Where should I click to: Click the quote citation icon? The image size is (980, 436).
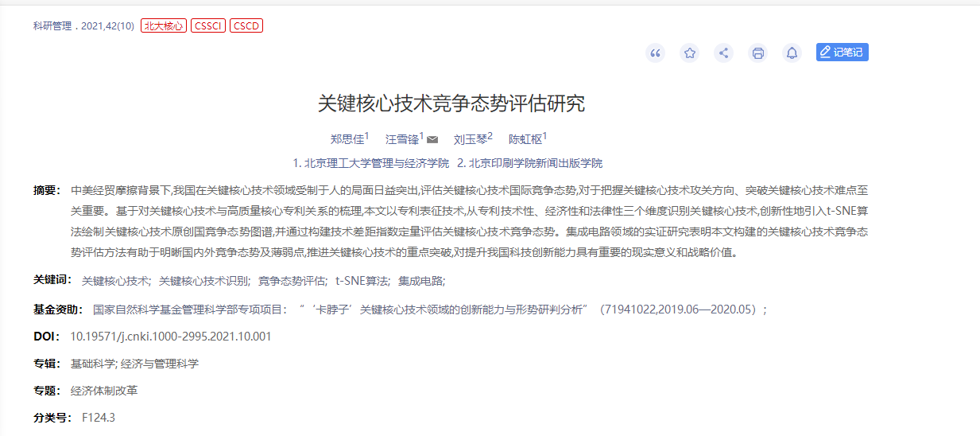pyautogui.click(x=655, y=53)
